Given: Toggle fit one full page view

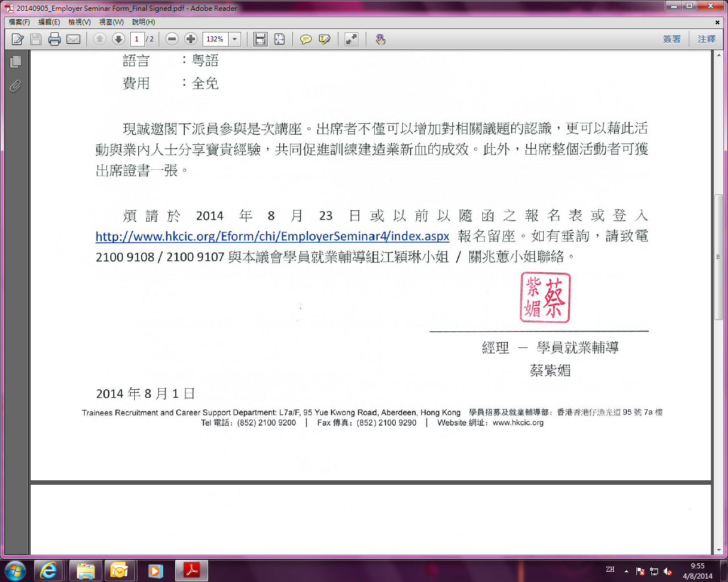Looking at the screenshot, I should 279,39.
